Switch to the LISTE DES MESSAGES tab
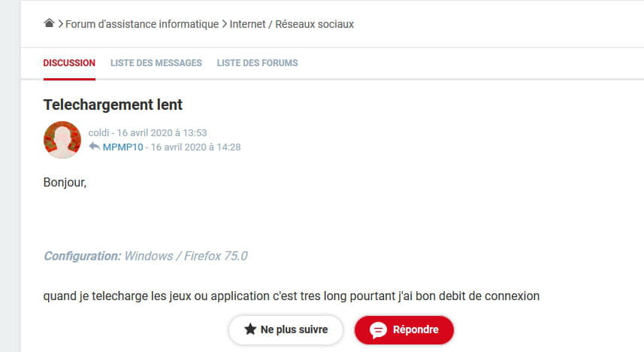Image resolution: width=644 pixels, height=352 pixels. tap(156, 63)
